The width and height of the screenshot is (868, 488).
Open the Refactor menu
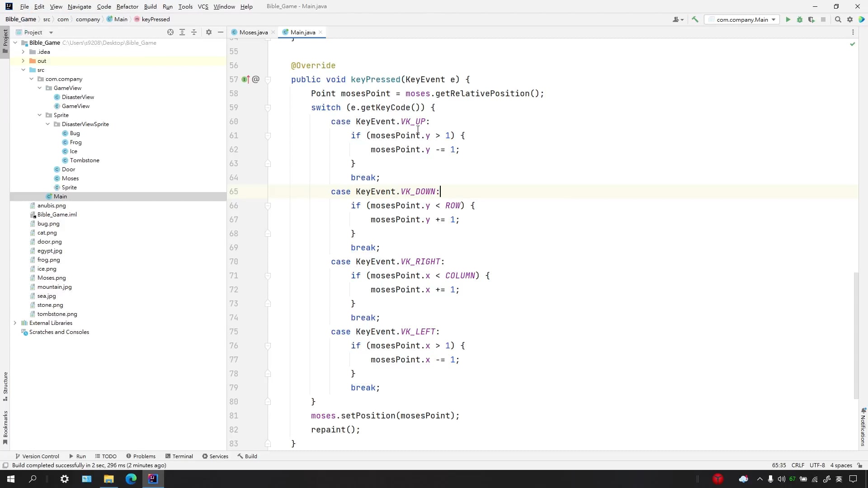click(127, 6)
